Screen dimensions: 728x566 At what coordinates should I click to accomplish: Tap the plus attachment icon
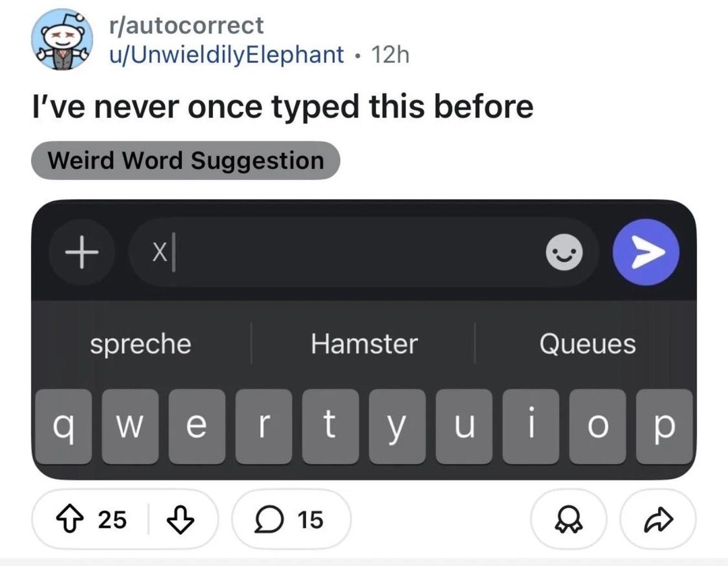click(81, 253)
